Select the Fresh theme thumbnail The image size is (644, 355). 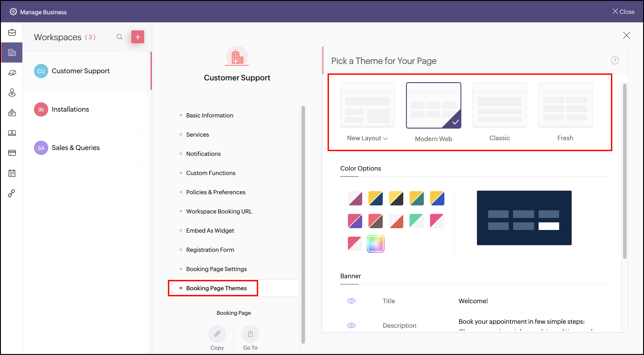[565, 105]
